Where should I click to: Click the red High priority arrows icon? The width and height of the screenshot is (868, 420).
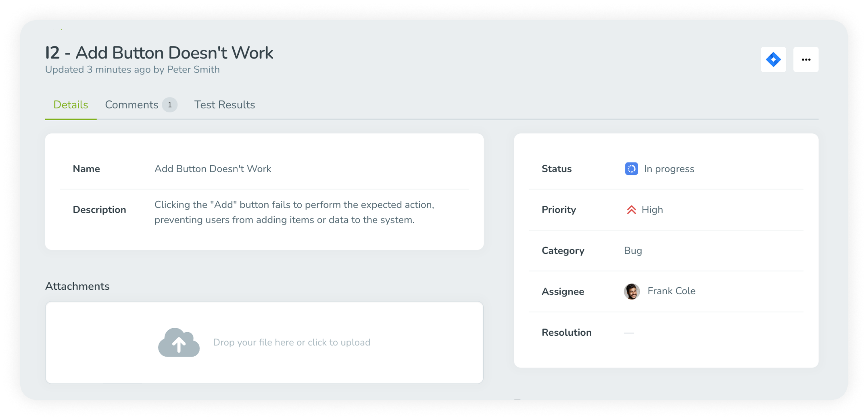point(631,210)
